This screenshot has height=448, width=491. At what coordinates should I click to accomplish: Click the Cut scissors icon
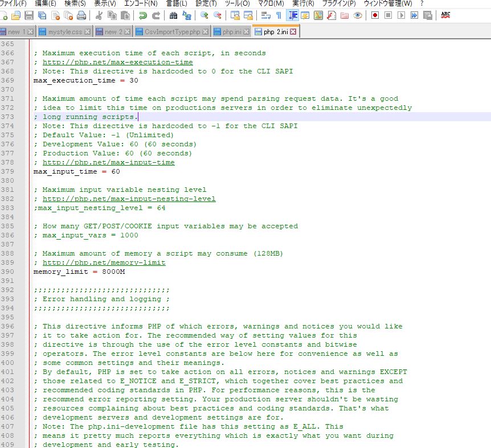click(99, 15)
